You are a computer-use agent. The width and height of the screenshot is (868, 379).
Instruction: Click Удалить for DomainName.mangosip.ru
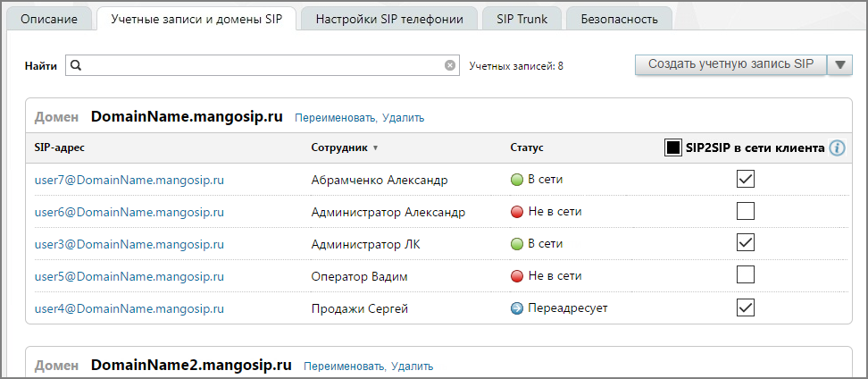[404, 117]
